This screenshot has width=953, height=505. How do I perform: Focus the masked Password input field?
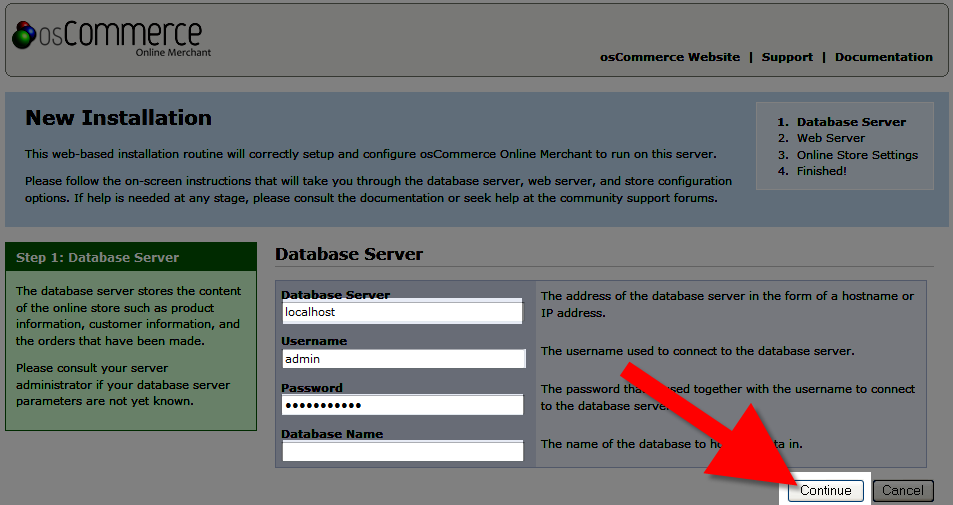402,405
